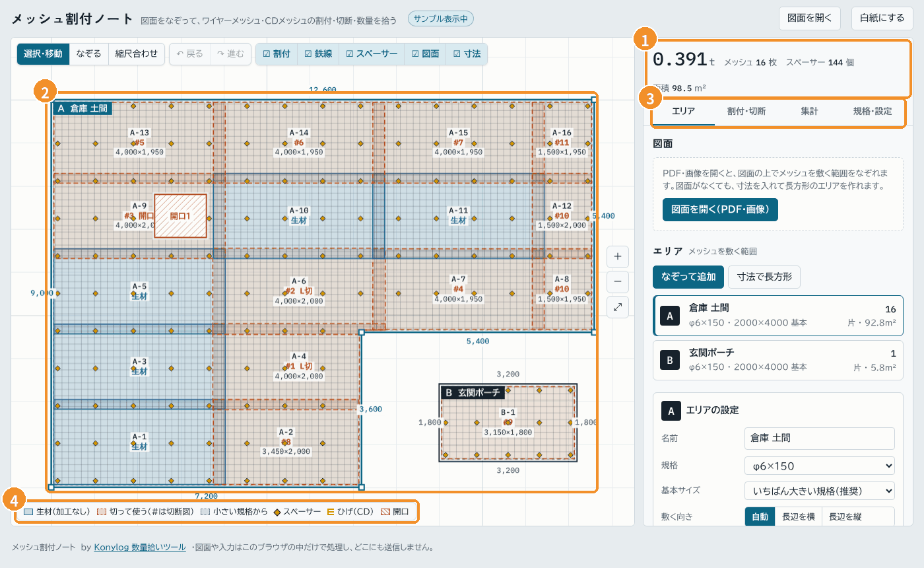Click the 図面を開く header button
924x568 pixels.
point(810,18)
